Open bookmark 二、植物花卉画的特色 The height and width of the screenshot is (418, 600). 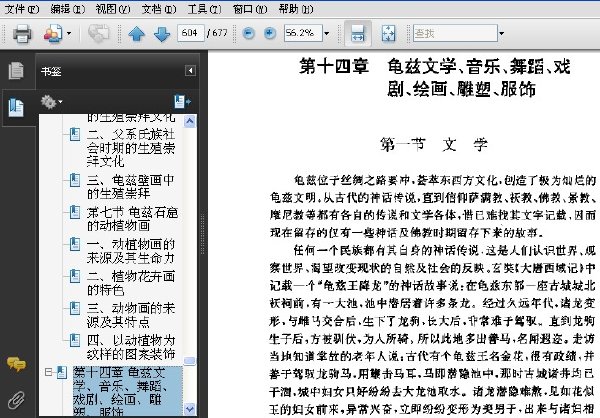[130, 283]
